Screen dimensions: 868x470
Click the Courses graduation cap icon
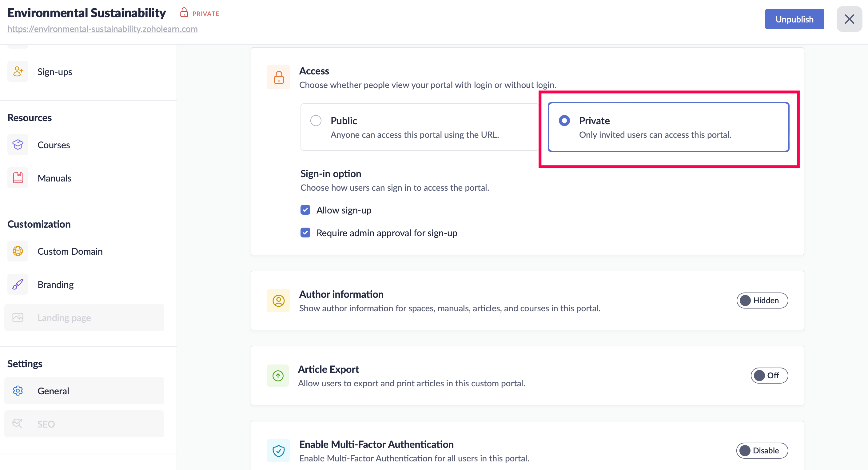click(18, 145)
